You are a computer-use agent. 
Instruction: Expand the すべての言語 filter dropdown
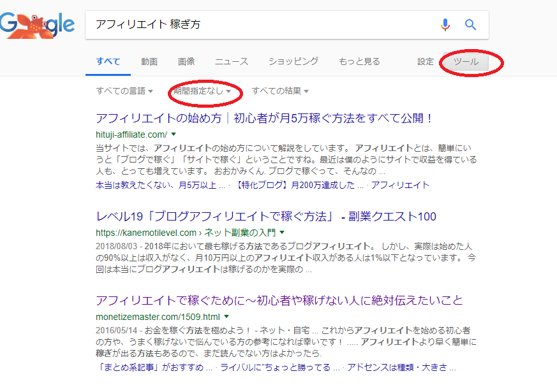[124, 91]
